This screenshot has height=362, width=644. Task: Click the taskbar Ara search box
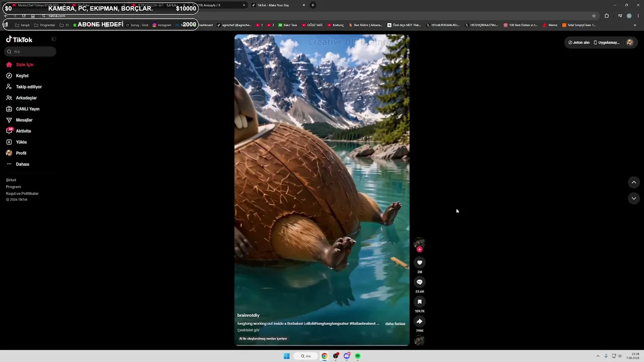306,356
